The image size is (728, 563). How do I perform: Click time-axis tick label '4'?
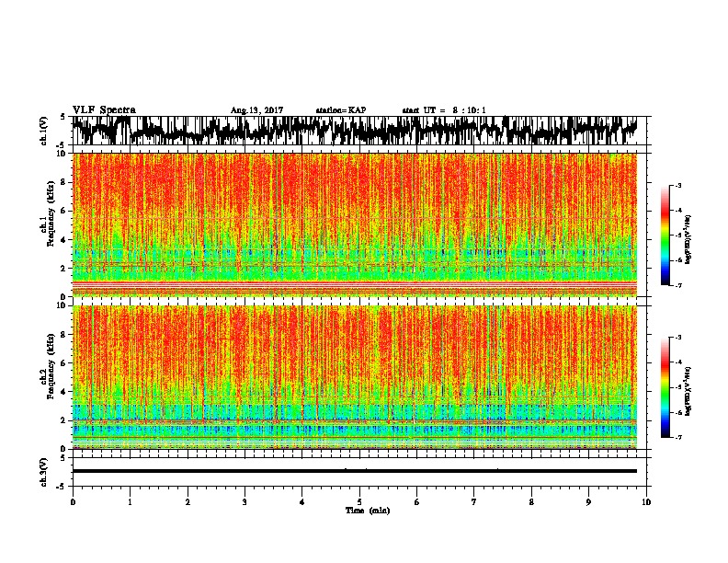click(x=301, y=502)
